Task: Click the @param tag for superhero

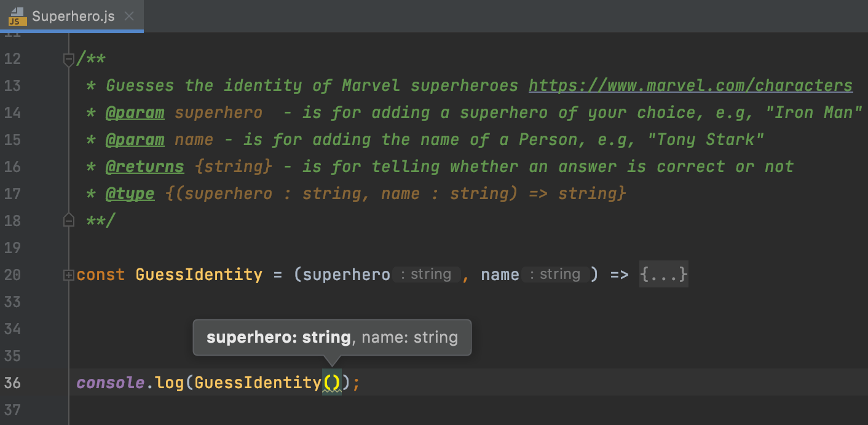Action: (135, 112)
